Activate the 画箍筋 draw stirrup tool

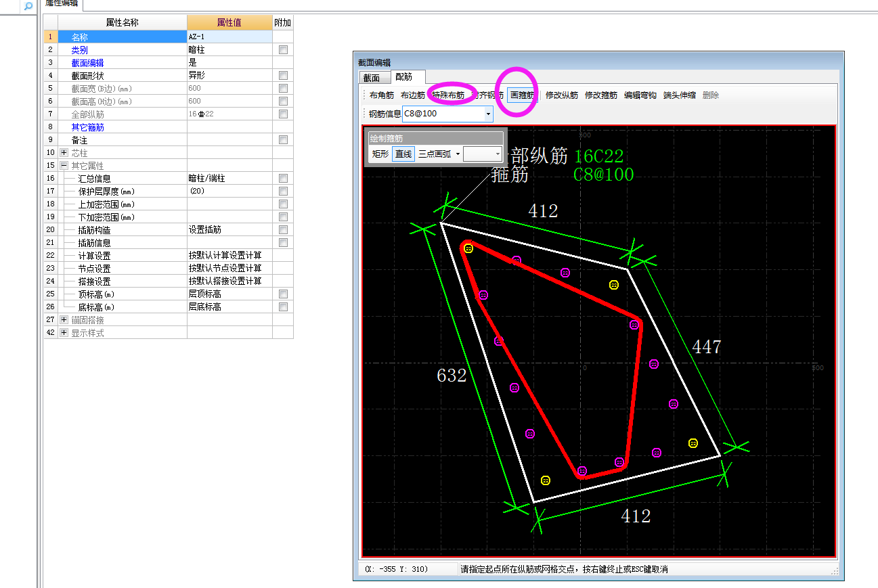[x=523, y=95]
